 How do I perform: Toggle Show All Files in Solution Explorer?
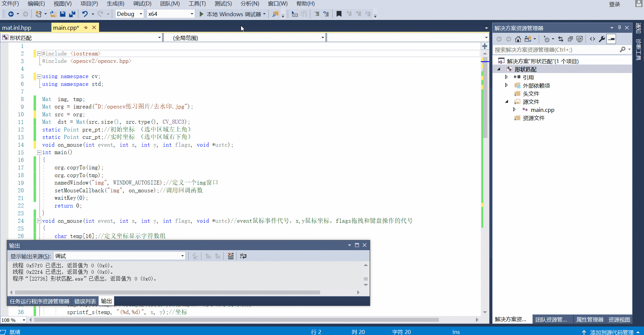tap(580, 39)
